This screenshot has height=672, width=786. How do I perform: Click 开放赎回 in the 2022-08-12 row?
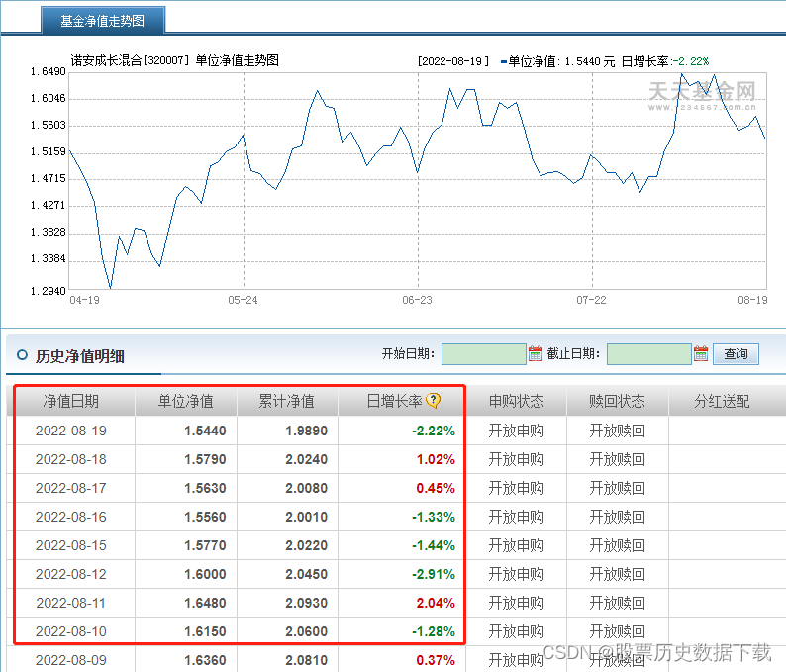[617, 574]
